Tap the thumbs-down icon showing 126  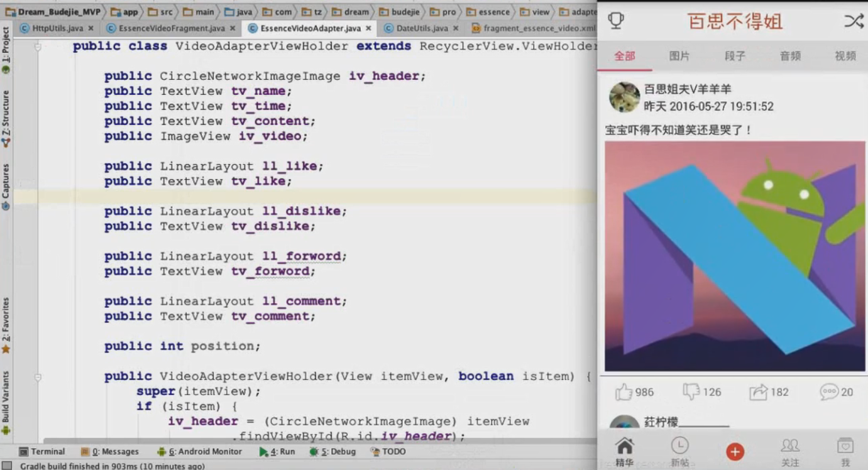691,392
